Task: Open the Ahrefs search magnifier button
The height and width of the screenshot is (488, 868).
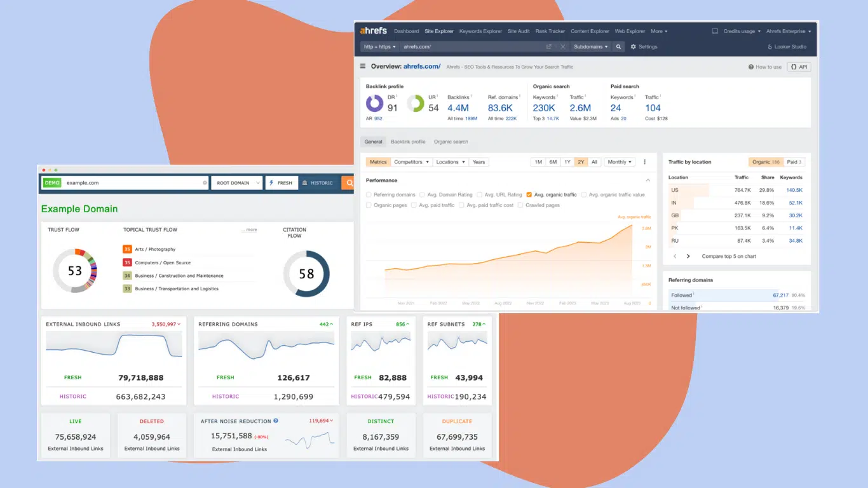Action: [x=619, y=46]
